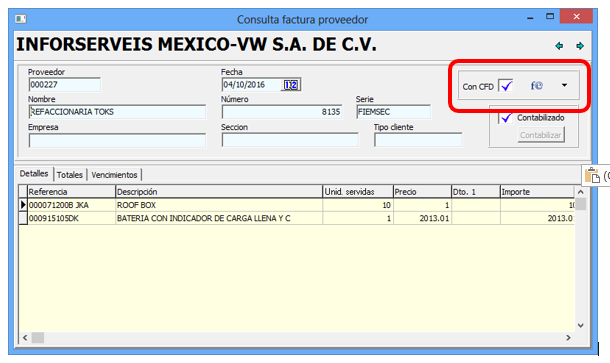The width and height of the screenshot is (610, 363).
Task: Click the electronic invoice fe icon
Action: (536, 86)
